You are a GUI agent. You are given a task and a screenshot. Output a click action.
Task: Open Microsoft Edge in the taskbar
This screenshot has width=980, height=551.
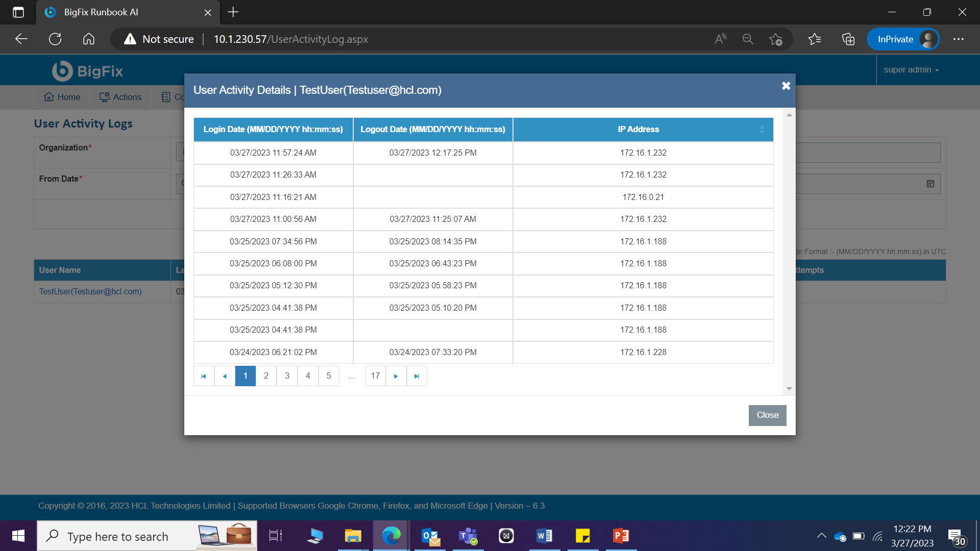point(391,536)
